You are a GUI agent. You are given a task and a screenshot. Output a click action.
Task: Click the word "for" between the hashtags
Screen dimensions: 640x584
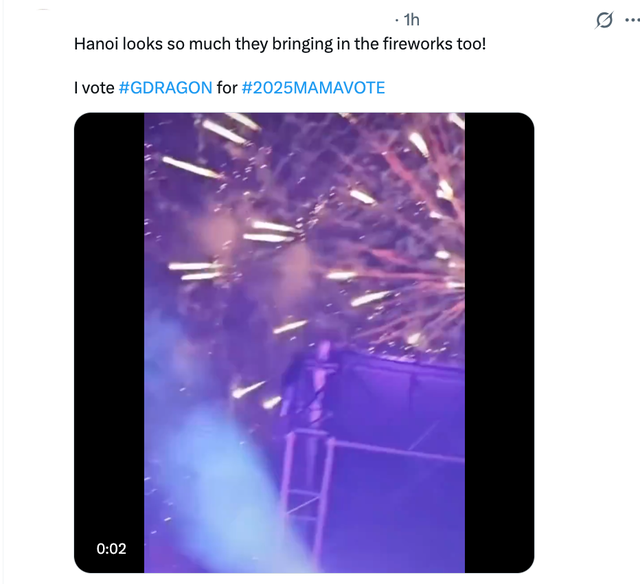pyautogui.click(x=227, y=88)
